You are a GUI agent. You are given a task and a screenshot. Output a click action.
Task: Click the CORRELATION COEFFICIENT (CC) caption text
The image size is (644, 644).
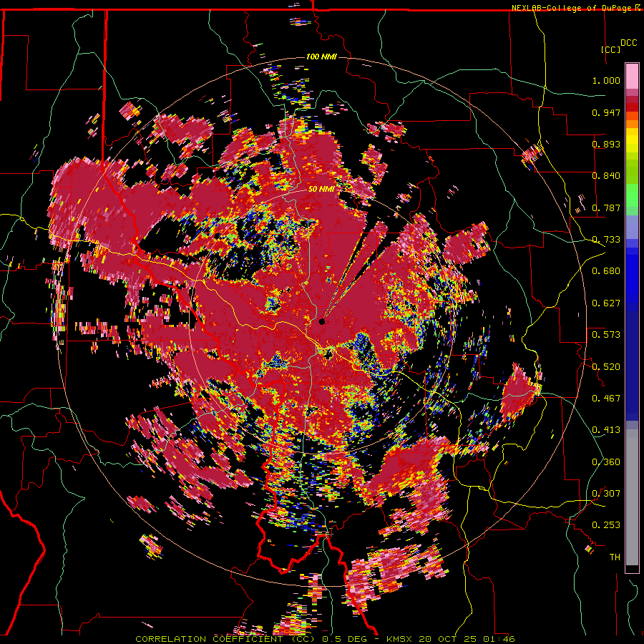[x=225, y=639]
